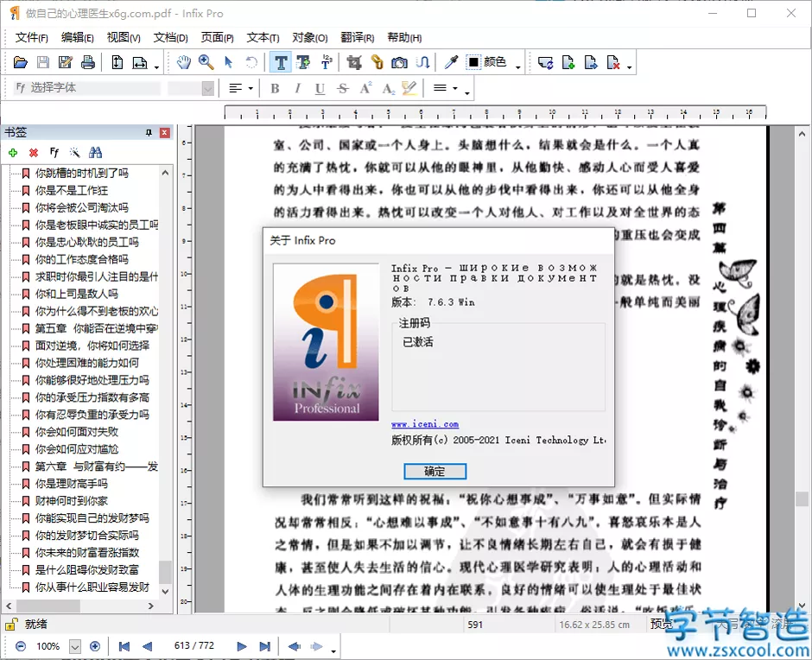Click the delete page icon

(613, 63)
